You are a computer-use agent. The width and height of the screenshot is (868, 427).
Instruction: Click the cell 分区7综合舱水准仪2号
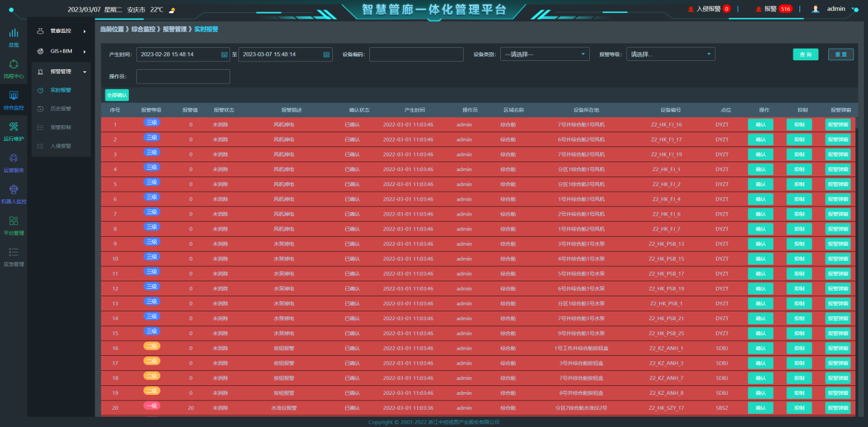[581, 408]
